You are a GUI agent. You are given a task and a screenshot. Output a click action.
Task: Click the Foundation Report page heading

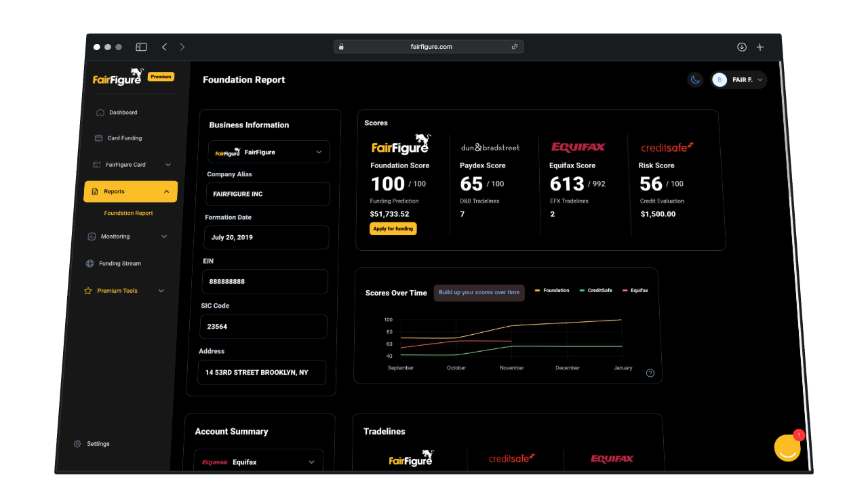tap(244, 80)
